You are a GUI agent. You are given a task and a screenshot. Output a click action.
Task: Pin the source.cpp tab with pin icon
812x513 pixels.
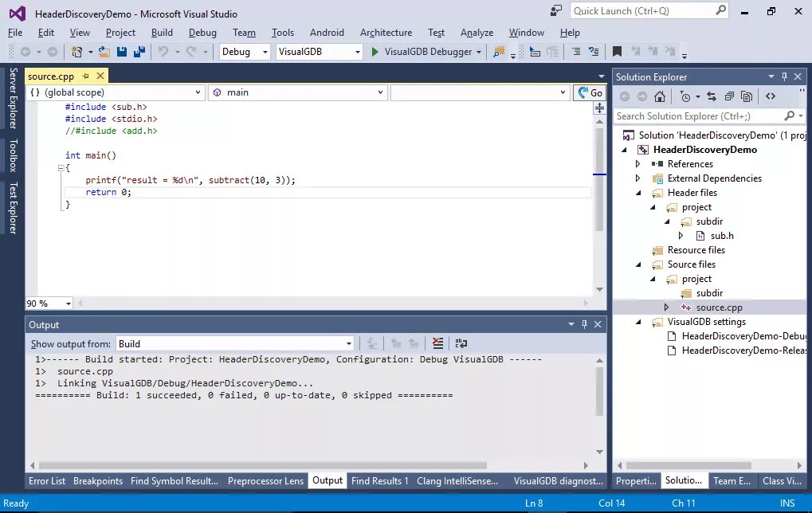(x=85, y=76)
